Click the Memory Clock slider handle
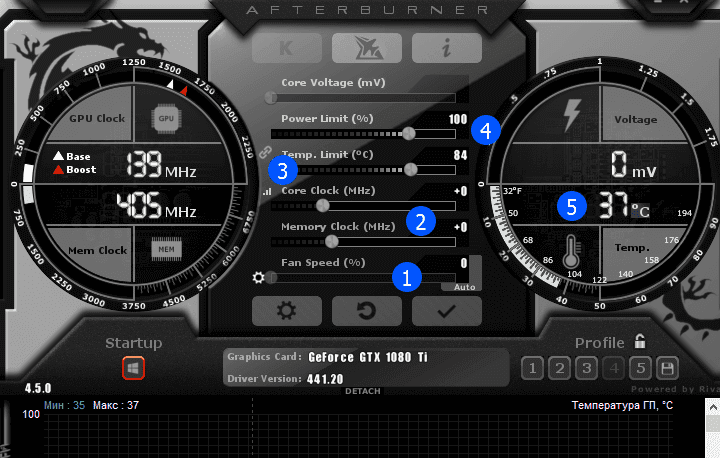Viewport: 720px width, 458px height. click(332, 241)
